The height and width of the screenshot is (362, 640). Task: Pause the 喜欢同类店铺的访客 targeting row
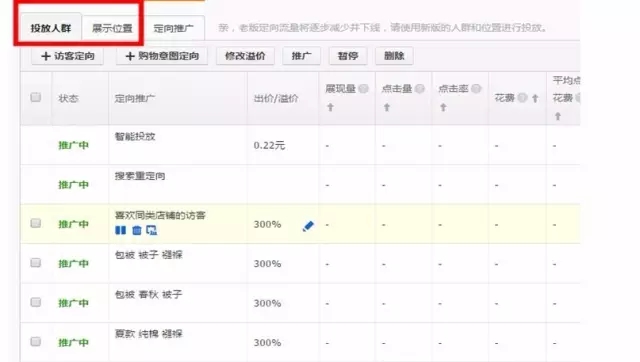(120, 230)
